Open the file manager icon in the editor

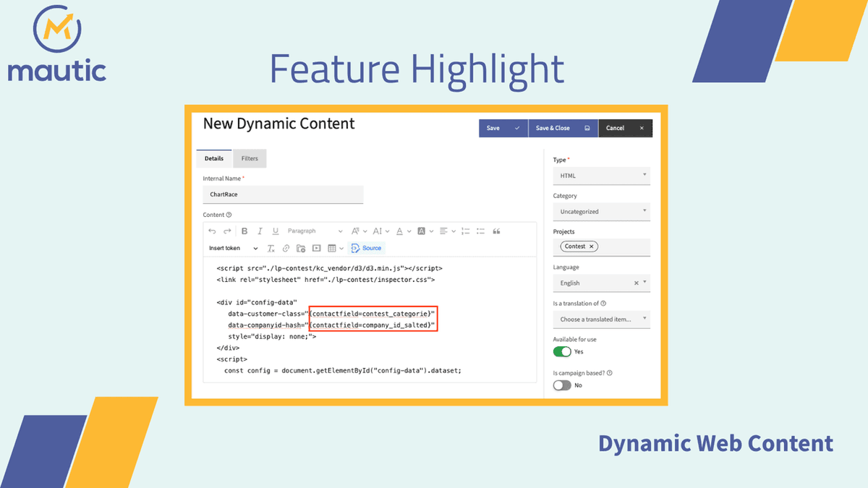coord(301,248)
